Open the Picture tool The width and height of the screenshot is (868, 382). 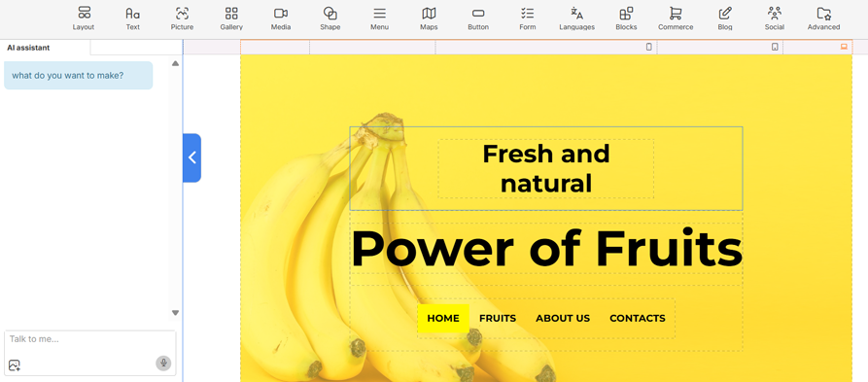pyautogui.click(x=182, y=18)
